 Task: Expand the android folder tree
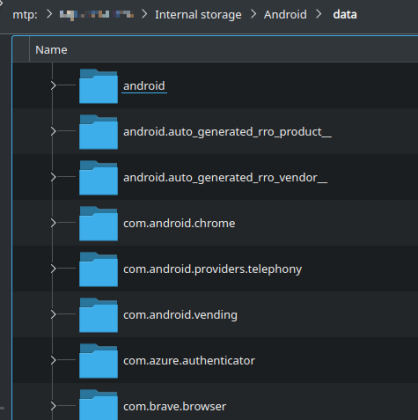click(x=53, y=86)
